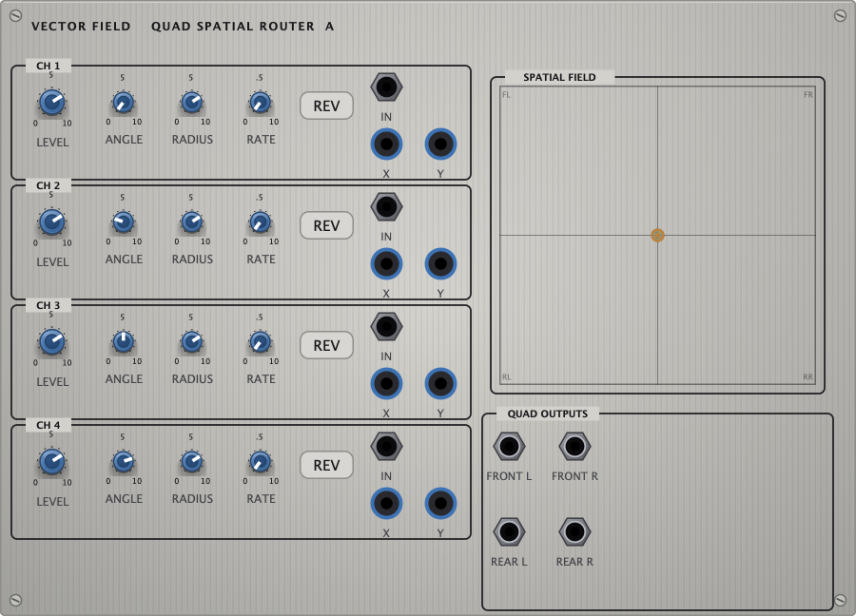This screenshot has width=856, height=616.
Task: Click the CH 3 RATE knob
Action: point(261,342)
